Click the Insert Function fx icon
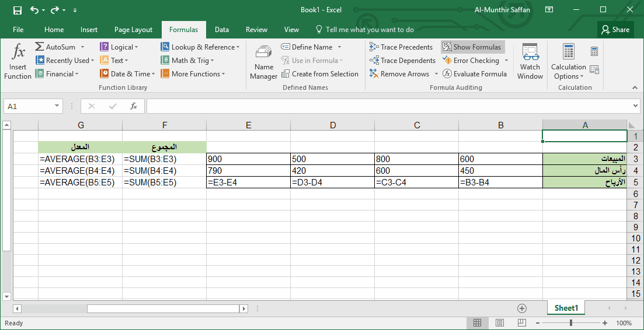 (x=18, y=60)
